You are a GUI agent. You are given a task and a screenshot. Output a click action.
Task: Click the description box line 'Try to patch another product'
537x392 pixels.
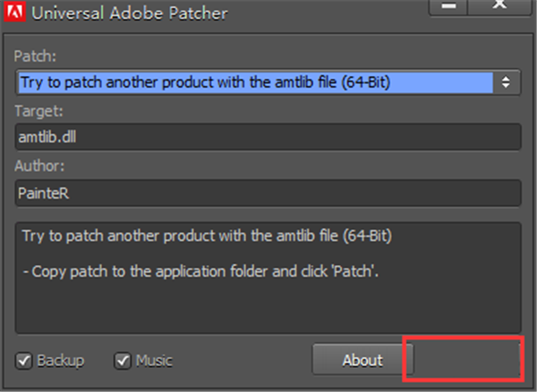coord(207,236)
